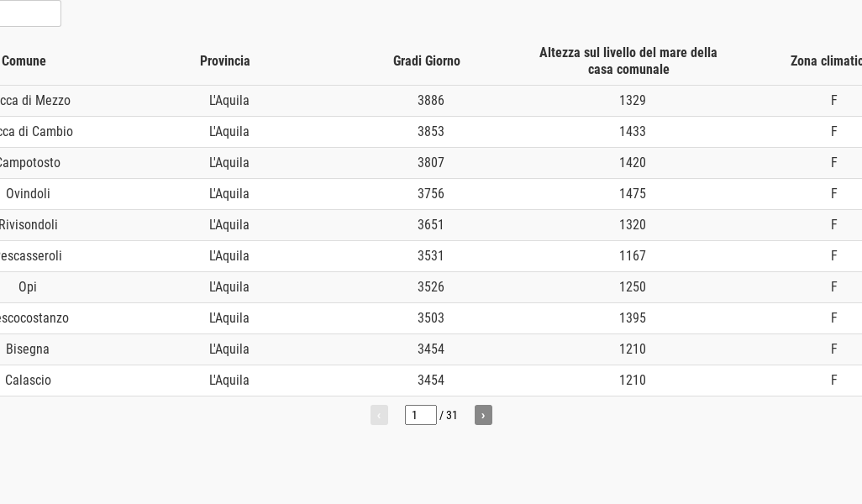
Task: Click the Rivisondoli comune cell
Action: tap(29, 225)
